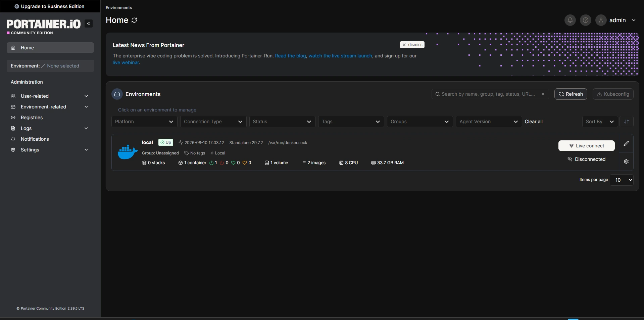Open local environment settings gear icon
This screenshot has width=644, height=320.
[x=626, y=162]
